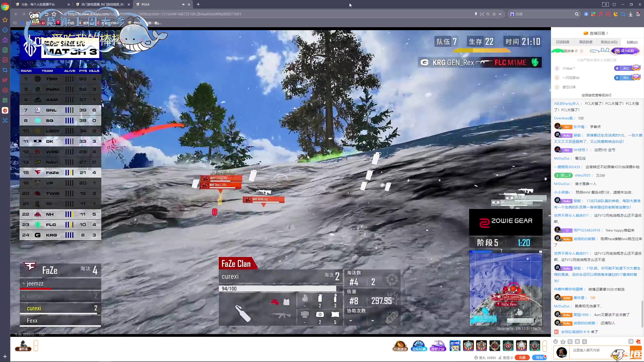
Task: Open user 一只花芽bb in fan ranking
Action: pos(571,78)
